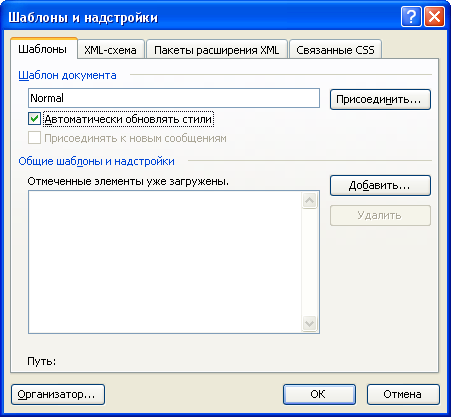Close the Шаблоны и надстройки dialog
This screenshot has height=417, width=451.
[x=434, y=16]
